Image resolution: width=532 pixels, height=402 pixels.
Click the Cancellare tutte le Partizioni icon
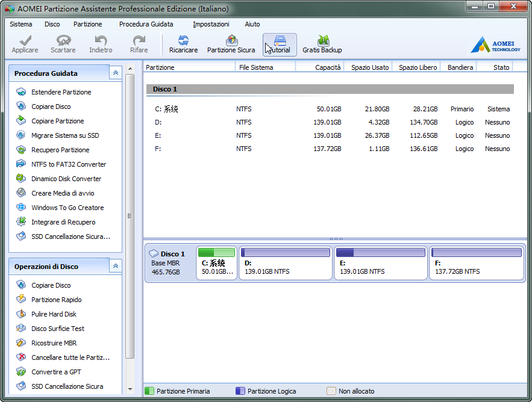[x=21, y=357]
